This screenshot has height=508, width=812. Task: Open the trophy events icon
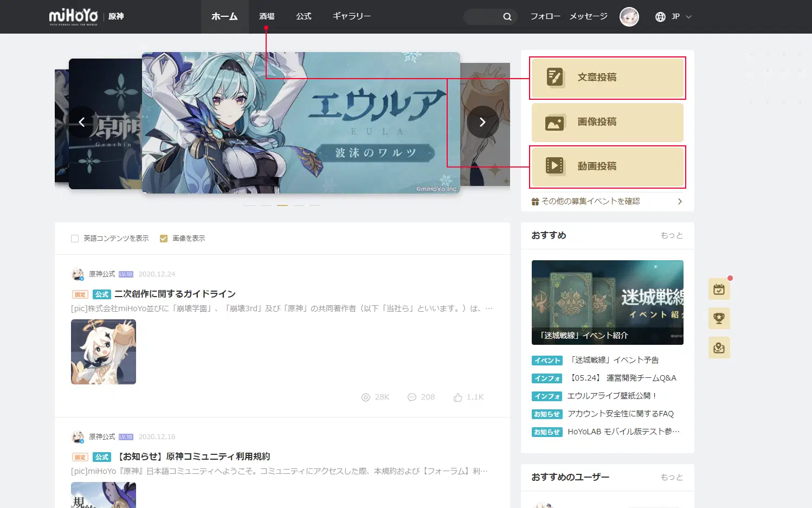point(719,318)
